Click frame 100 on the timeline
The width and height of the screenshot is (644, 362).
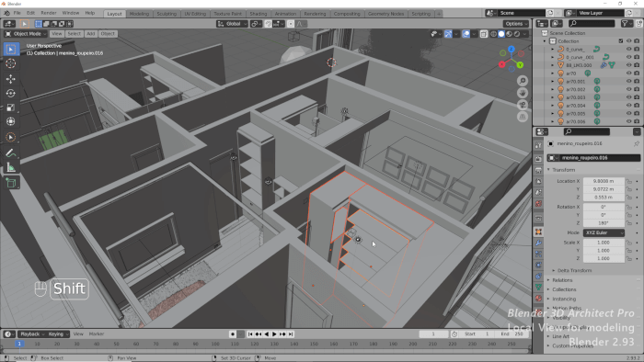215,344
